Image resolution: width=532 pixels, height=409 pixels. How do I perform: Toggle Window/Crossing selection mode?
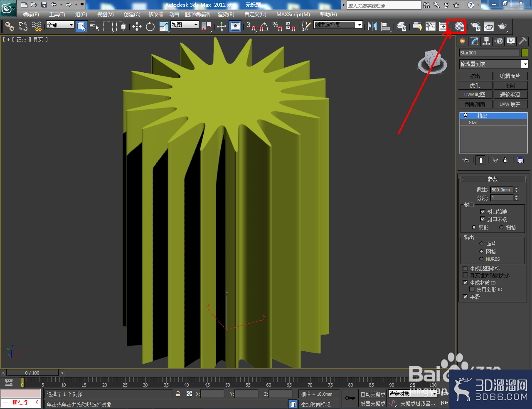click(121, 26)
